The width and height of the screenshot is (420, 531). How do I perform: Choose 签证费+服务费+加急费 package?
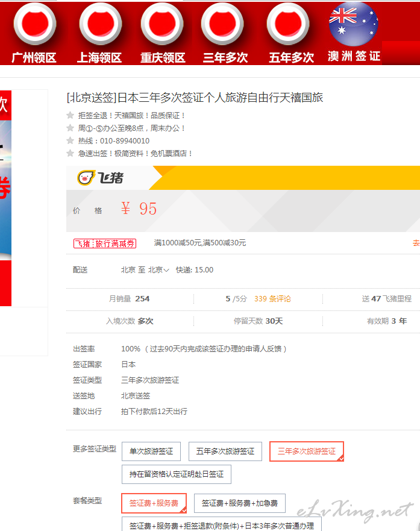coord(240,503)
